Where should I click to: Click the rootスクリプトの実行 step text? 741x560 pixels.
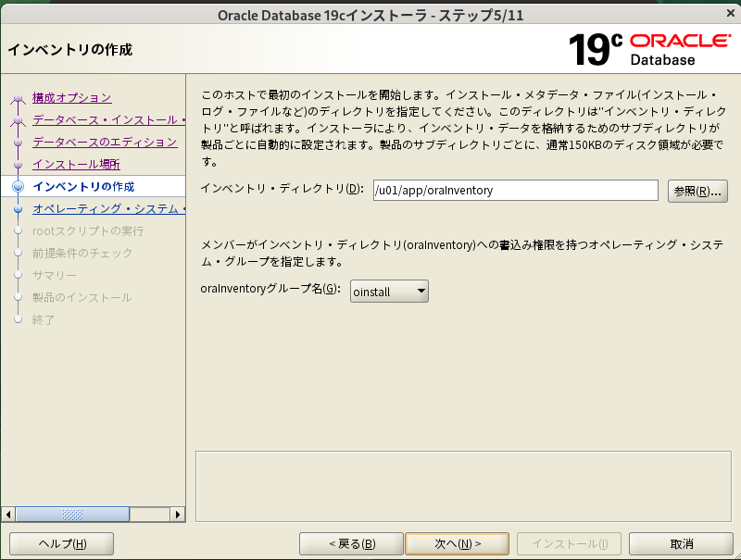point(88,230)
